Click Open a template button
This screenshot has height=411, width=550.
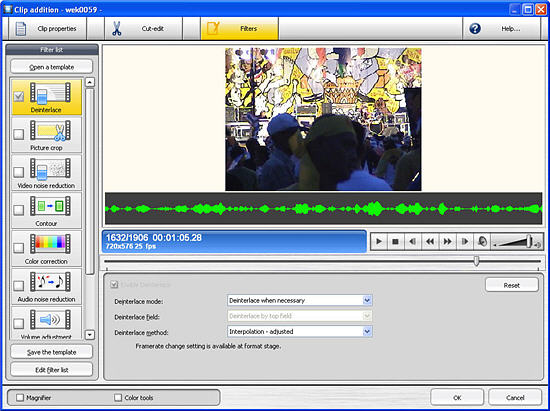pos(52,67)
